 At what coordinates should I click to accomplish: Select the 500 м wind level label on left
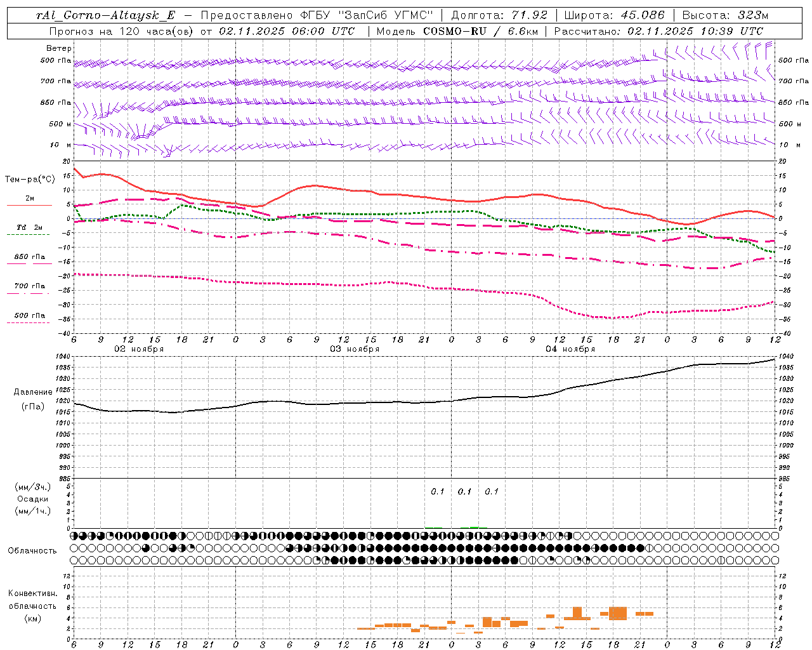(60, 124)
